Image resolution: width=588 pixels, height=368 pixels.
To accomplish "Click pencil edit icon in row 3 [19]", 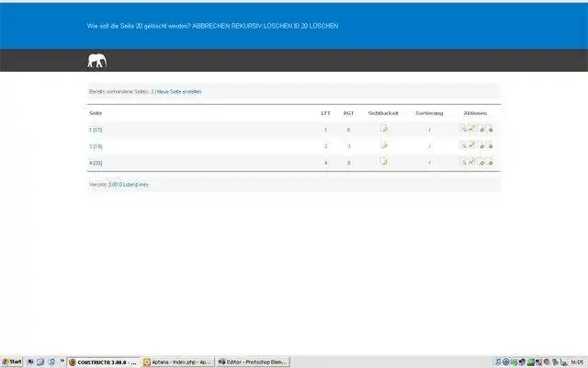I will [471, 145].
